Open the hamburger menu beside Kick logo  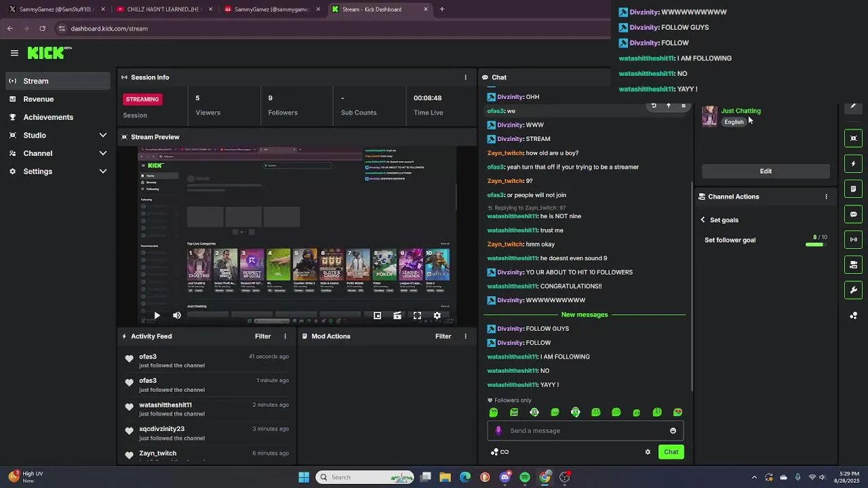point(14,53)
